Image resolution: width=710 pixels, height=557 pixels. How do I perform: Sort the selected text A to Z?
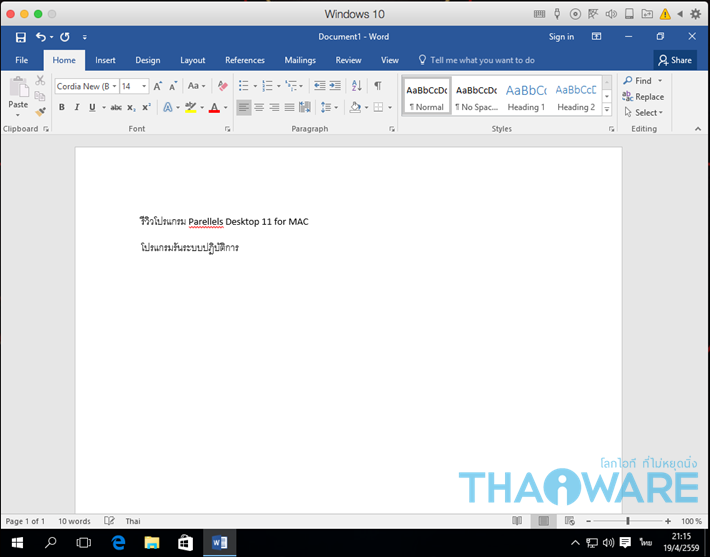[x=356, y=86]
